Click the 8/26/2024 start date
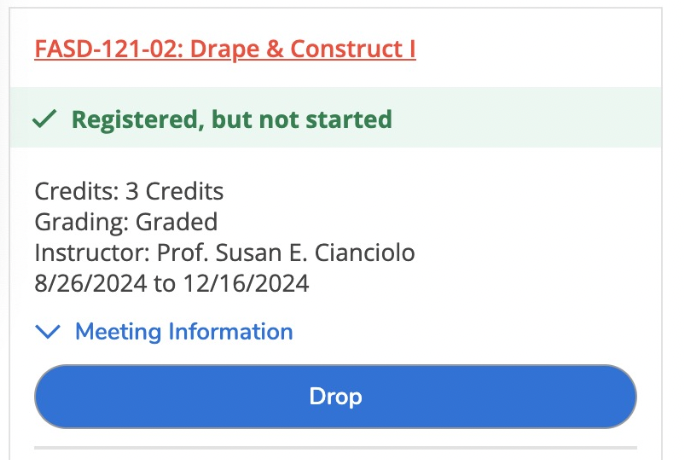The width and height of the screenshot is (684, 460). (x=91, y=283)
